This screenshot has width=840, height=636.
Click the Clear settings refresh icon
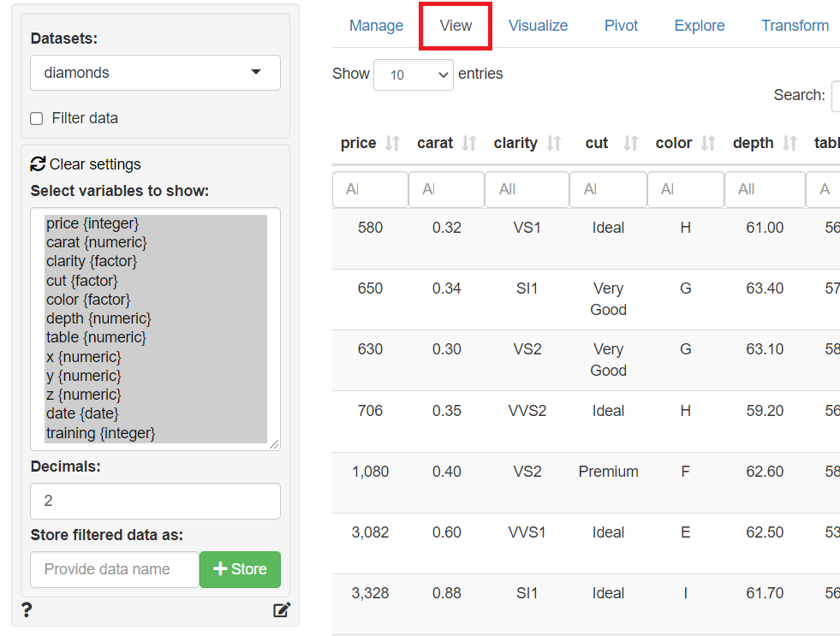pos(38,163)
